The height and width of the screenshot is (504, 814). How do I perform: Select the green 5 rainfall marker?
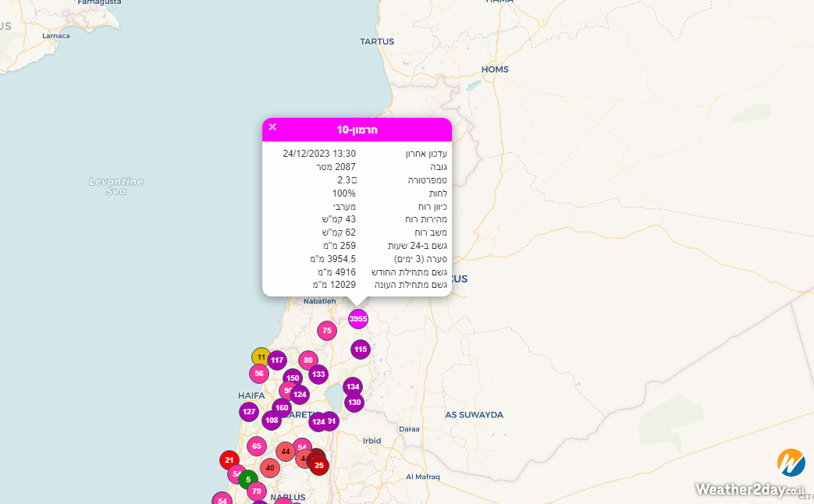[248, 479]
